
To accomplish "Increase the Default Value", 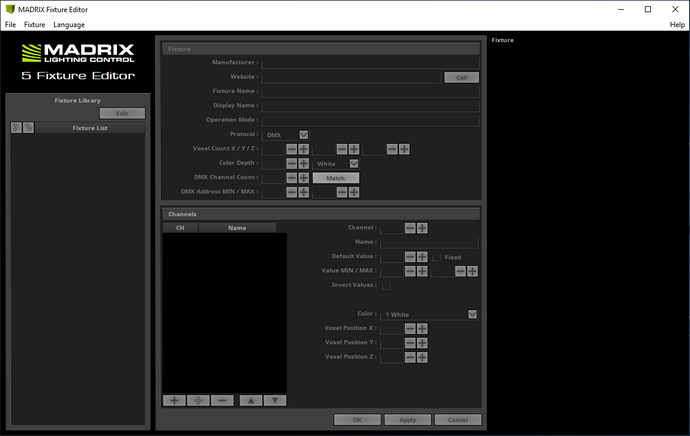I will point(422,257).
